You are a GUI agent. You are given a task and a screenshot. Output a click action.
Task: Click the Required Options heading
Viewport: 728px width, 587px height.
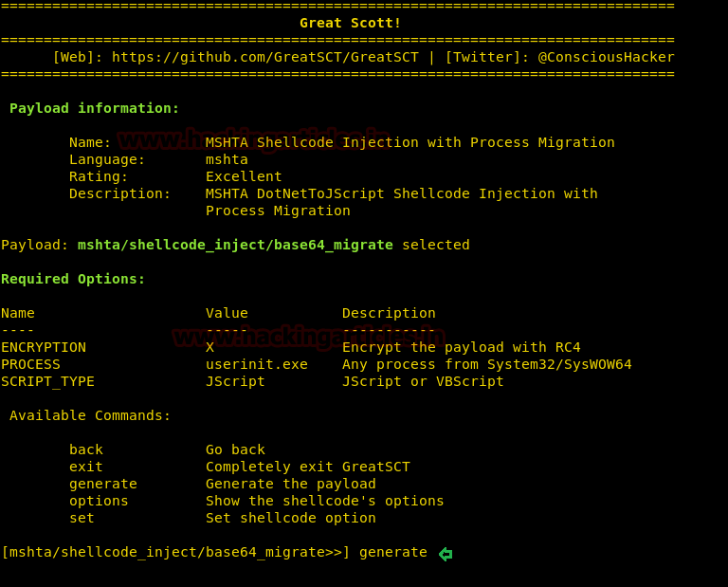[x=73, y=279]
